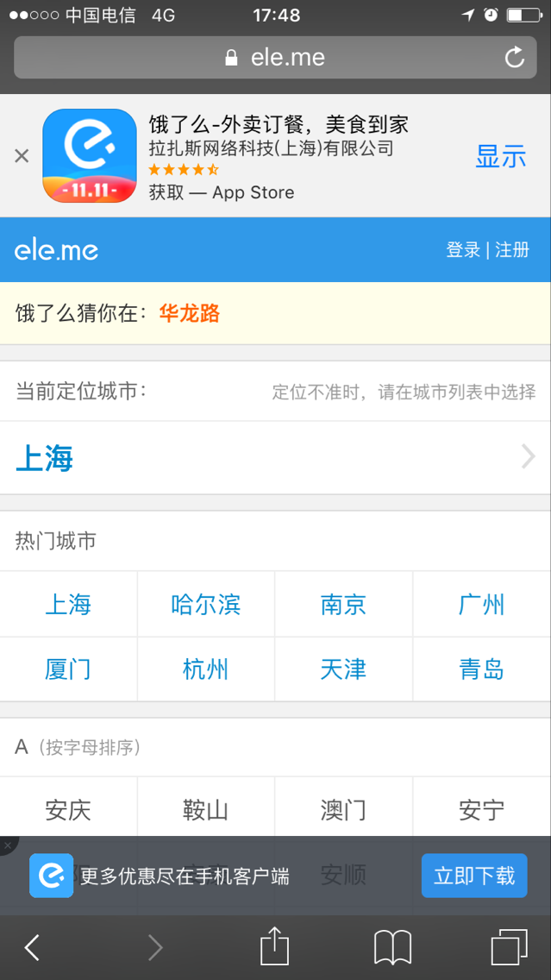Viewport: 551px width, 980px height.
Task: Pick 安庆 from the A city list
Action: (x=68, y=810)
